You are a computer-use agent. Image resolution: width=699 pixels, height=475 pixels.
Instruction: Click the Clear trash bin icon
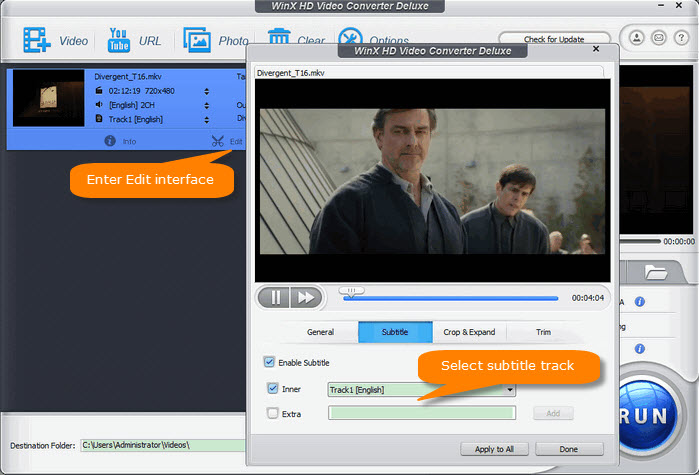(279, 36)
